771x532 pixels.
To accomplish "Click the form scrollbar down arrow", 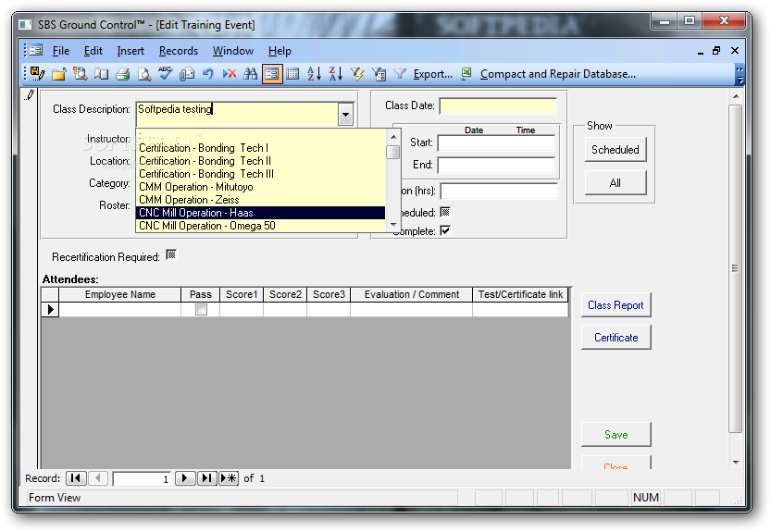I will tap(736, 463).
